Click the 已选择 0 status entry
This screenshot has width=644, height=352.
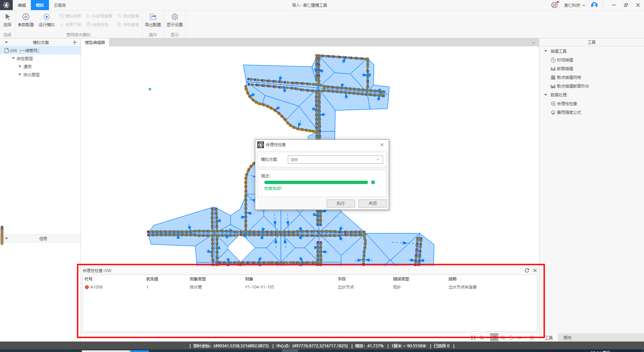441,346
